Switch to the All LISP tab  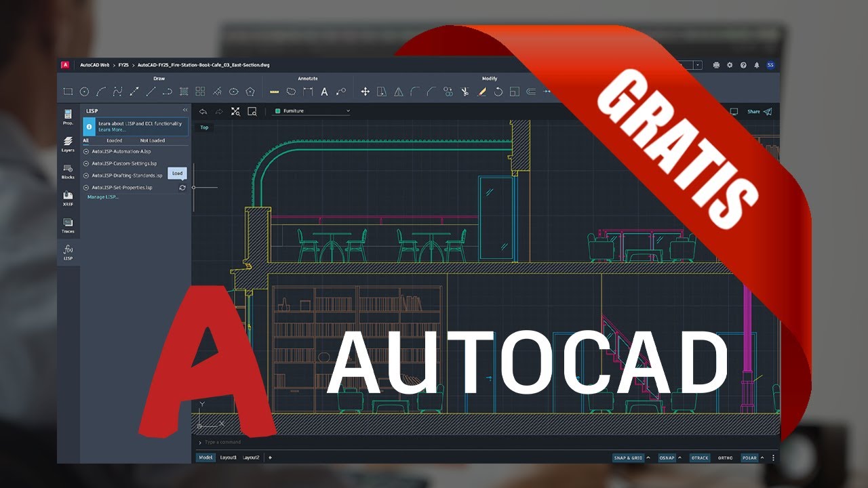(85, 140)
